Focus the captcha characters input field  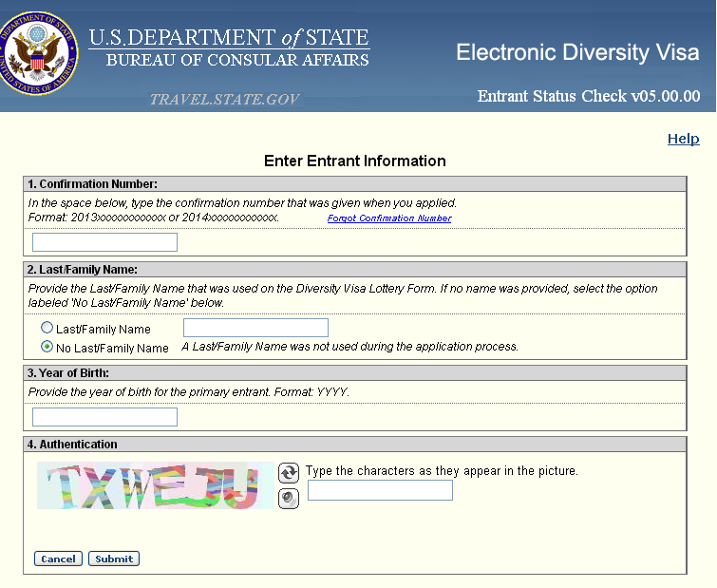click(380, 490)
